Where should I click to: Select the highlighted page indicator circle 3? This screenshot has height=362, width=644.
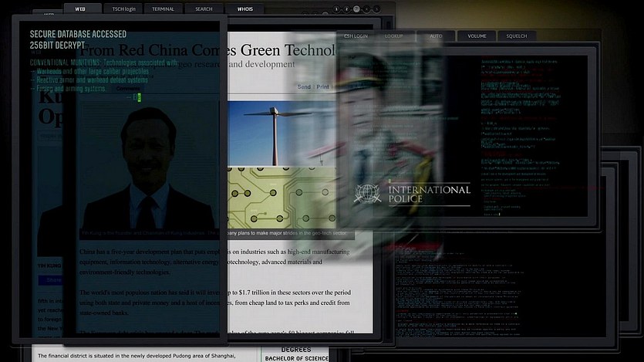click(356, 8)
